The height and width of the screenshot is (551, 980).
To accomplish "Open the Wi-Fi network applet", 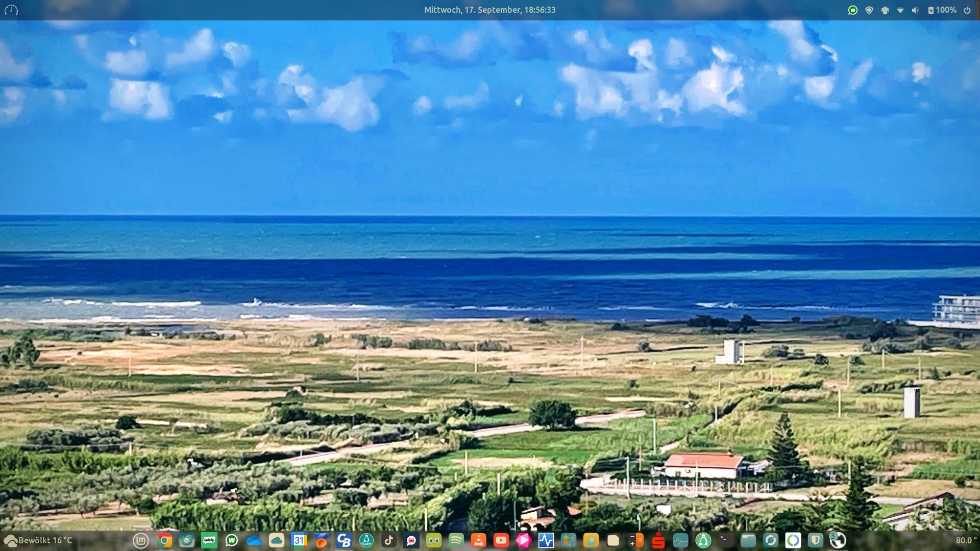I will 900,10.
